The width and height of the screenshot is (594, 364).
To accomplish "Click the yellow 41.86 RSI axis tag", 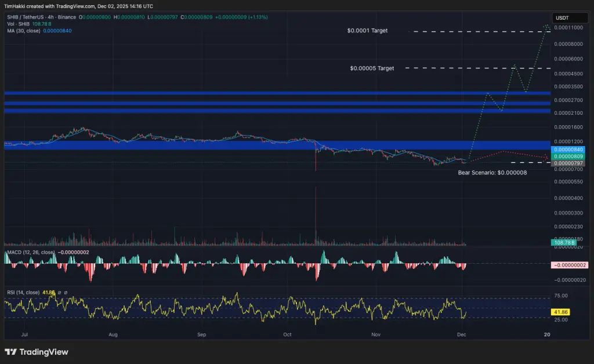I will [560, 312].
